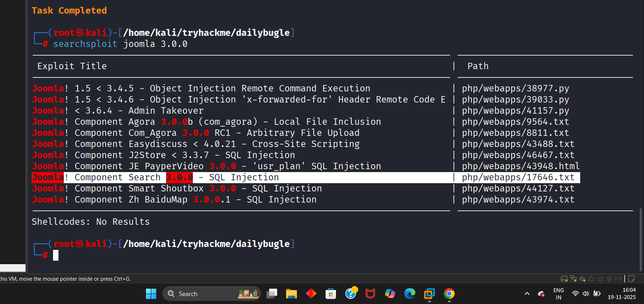The width and height of the screenshot is (644, 304).
Task: Expand the hidden system tray icons chevron
Action: (527, 294)
